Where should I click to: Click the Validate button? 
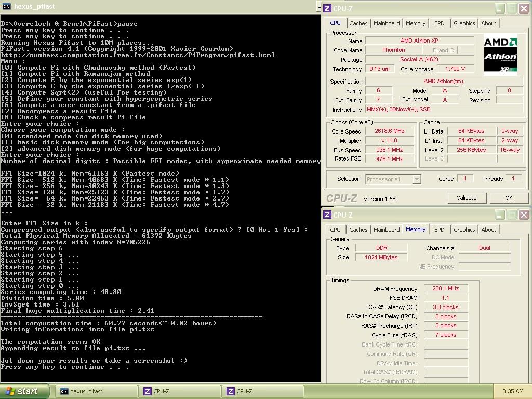[x=467, y=198]
